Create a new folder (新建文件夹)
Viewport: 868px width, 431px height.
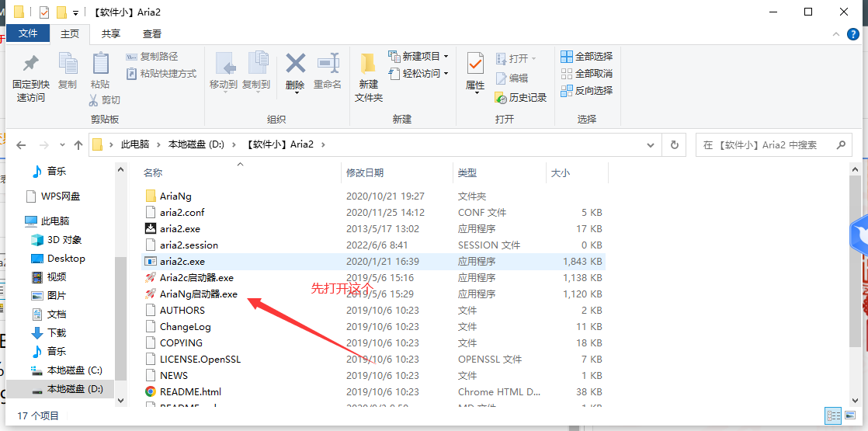pyautogui.click(x=369, y=78)
